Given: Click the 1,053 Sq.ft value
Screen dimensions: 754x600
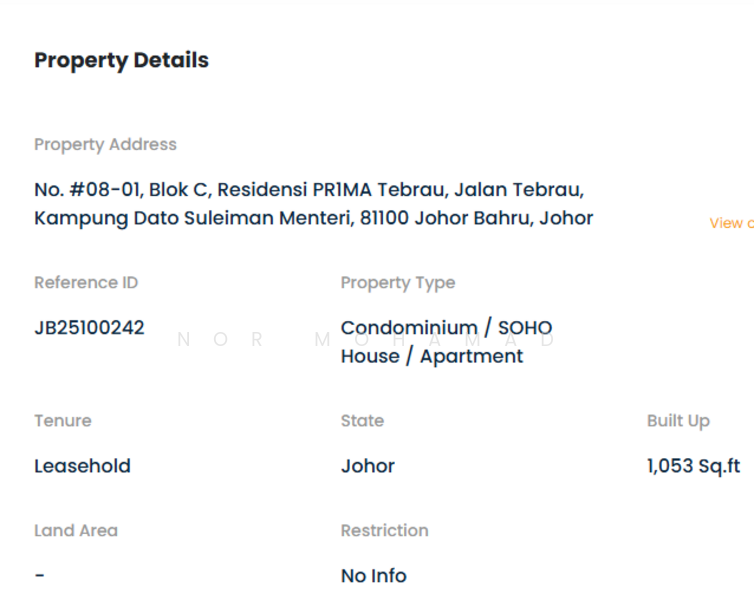Looking at the screenshot, I should [x=693, y=466].
